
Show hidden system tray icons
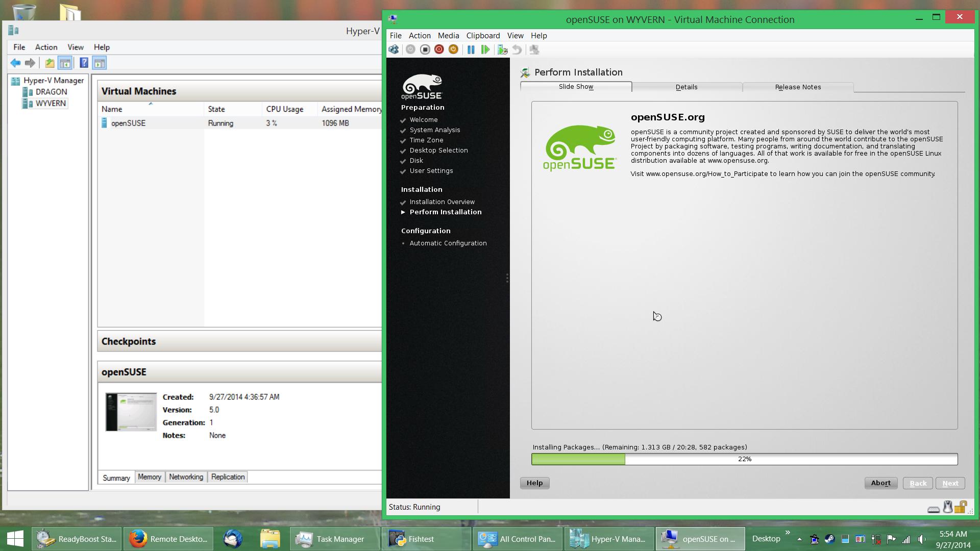[799, 539]
